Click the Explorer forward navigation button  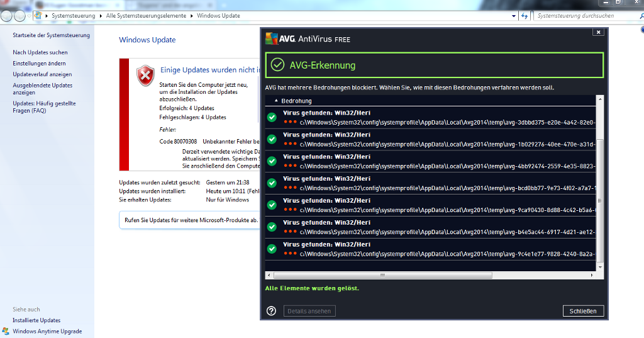19,16
